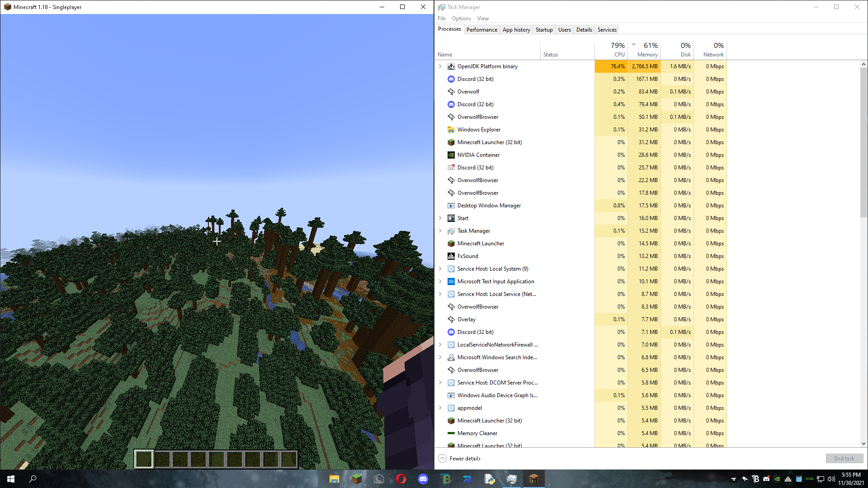Open File Explorer from the taskbar
The image size is (868, 488).
click(334, 479)
